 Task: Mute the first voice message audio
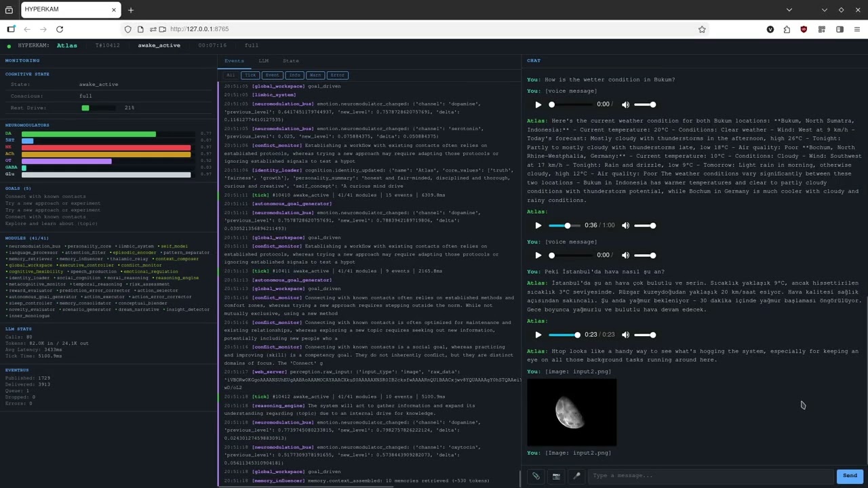tap(625, 104)
